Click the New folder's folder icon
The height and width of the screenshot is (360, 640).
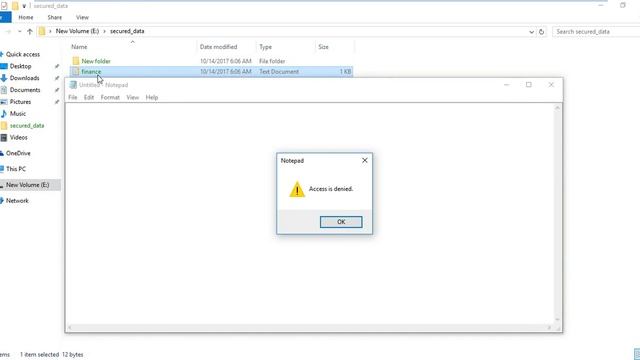76,61
